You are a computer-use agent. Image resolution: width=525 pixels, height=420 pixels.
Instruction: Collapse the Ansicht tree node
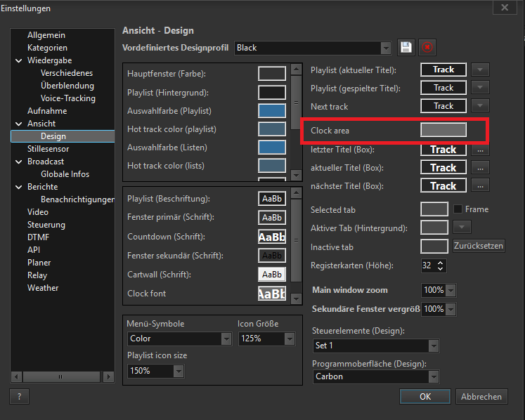(19, 124)
